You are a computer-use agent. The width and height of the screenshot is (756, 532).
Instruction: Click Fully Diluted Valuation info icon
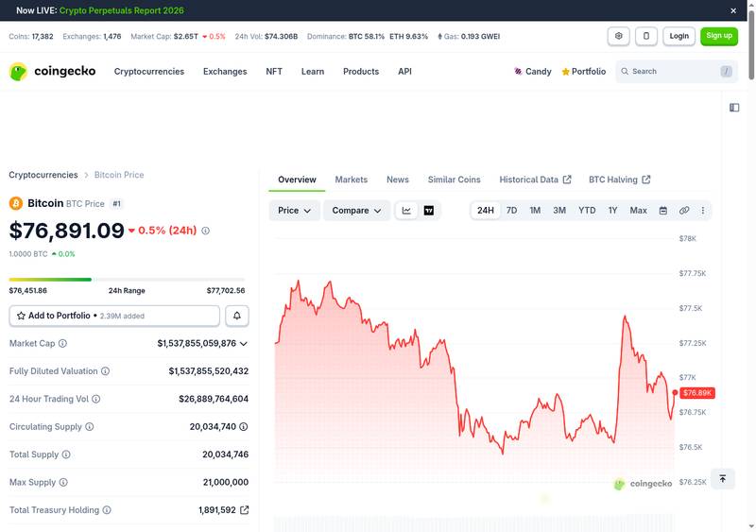[x=105, y=371]
